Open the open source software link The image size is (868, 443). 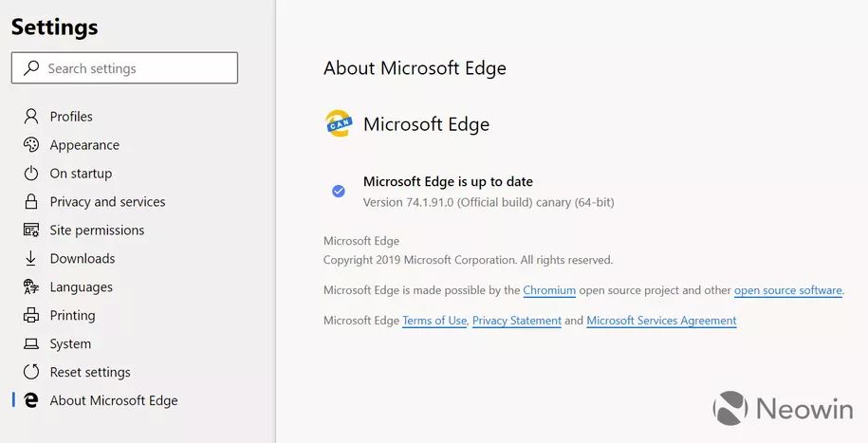click(787, 290)
